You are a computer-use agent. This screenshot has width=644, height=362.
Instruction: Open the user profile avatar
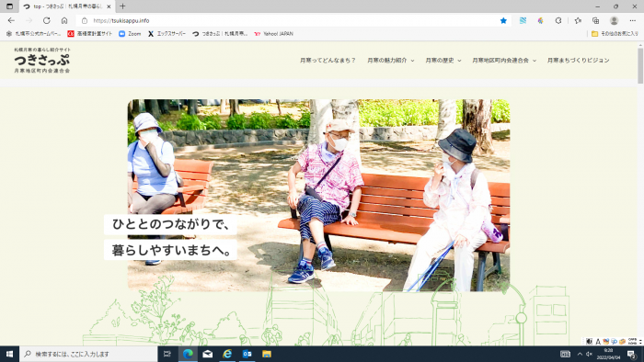[x=614, y=20]
